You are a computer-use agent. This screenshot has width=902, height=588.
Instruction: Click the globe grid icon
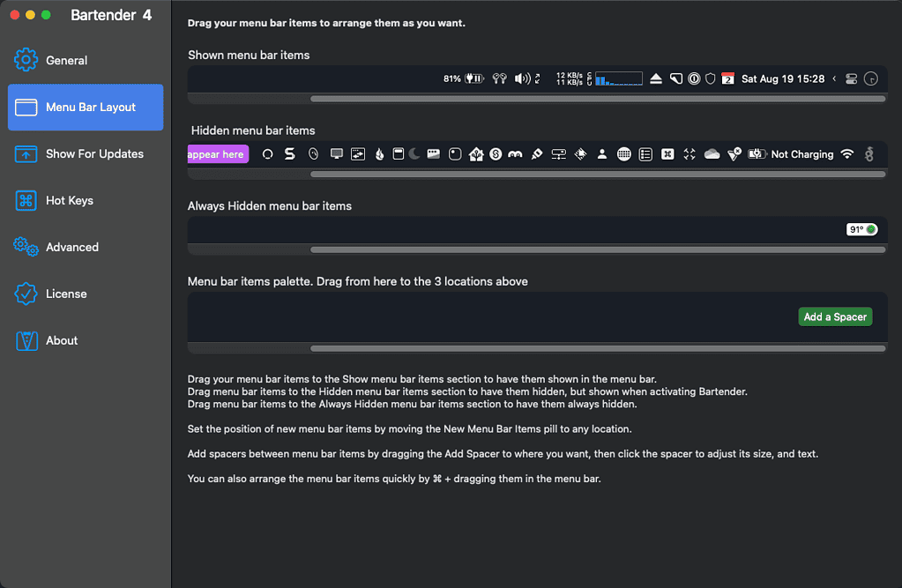click(623, 153)
